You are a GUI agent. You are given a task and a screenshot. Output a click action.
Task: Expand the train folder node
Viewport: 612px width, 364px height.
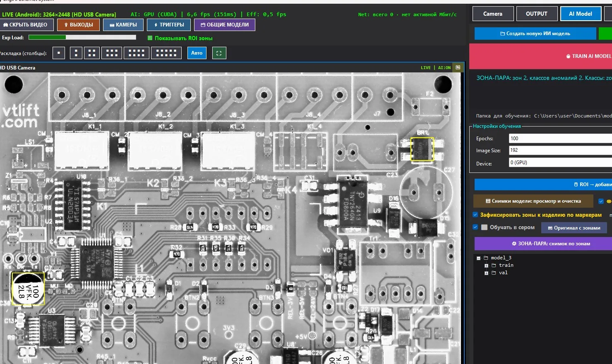(487, 266)
